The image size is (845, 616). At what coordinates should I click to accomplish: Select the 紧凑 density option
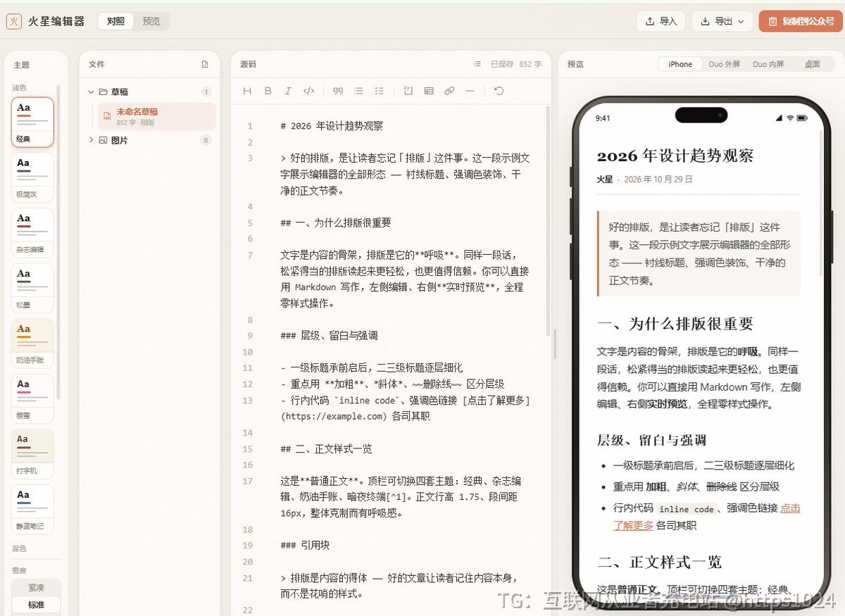(x=36, y=587)
